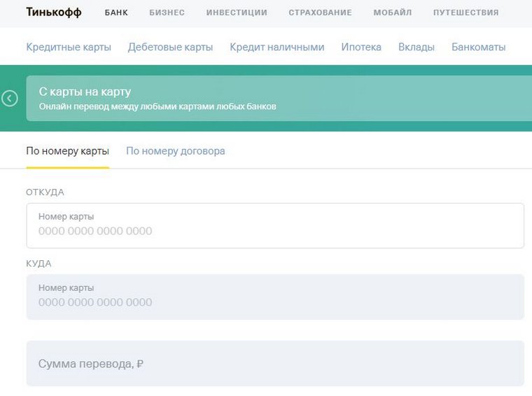The height and width of the screenshot is (396, 532).
Task: Visit the Ипотека page
Action: [x=361, y=47]
